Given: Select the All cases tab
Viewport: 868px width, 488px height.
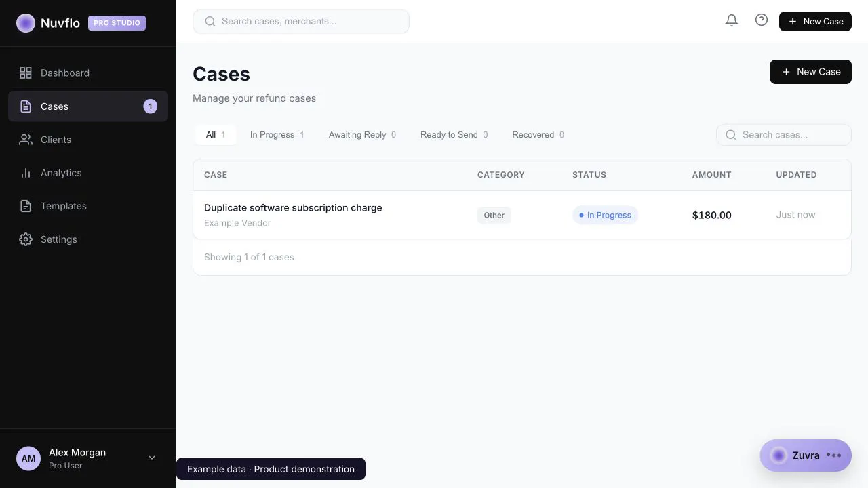Looking at the screenshot, I should (216, 135).
